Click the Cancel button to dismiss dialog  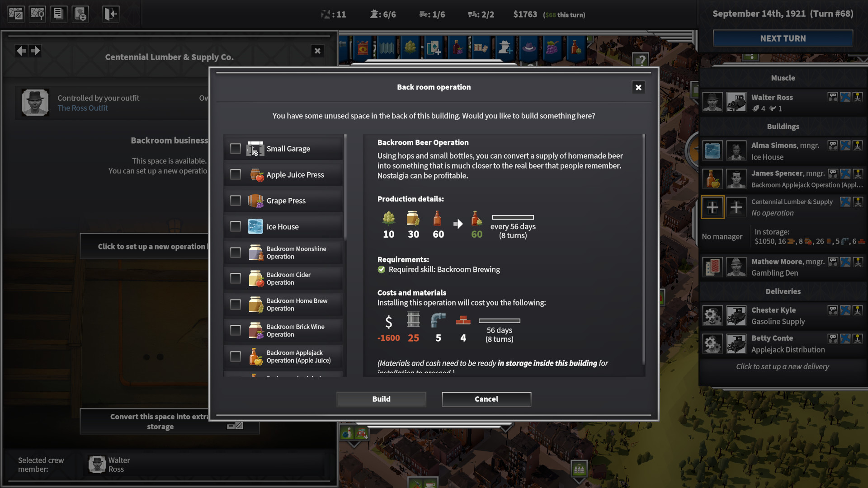pyautogui.click(x=486, y=399)
